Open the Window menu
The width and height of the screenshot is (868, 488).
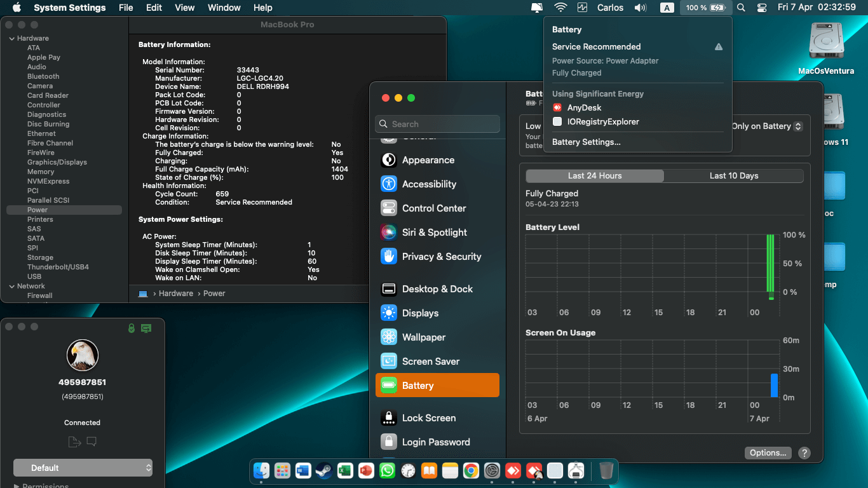[x=224, y=8]
